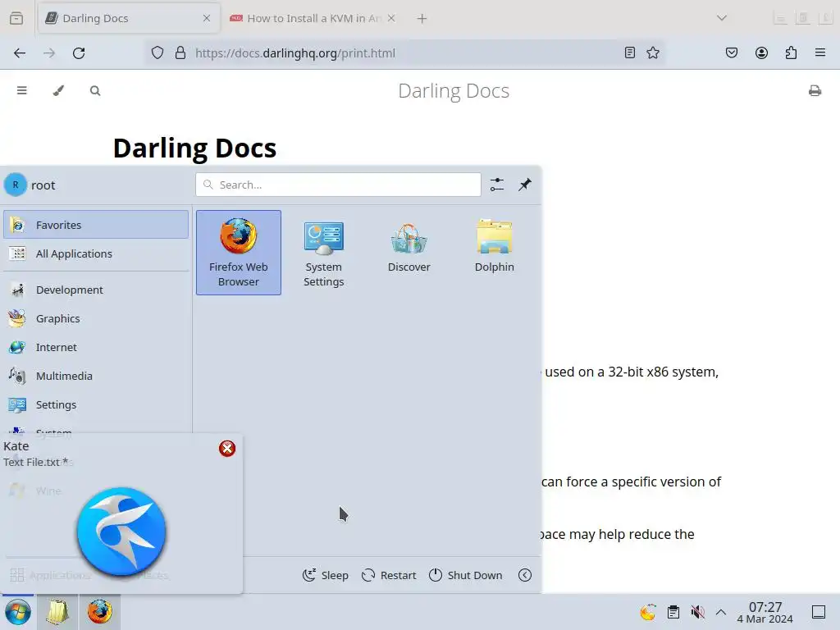This screenshot has height=630, width=840.
Task: Print the Darling Docs book
Action: [815, 90]
